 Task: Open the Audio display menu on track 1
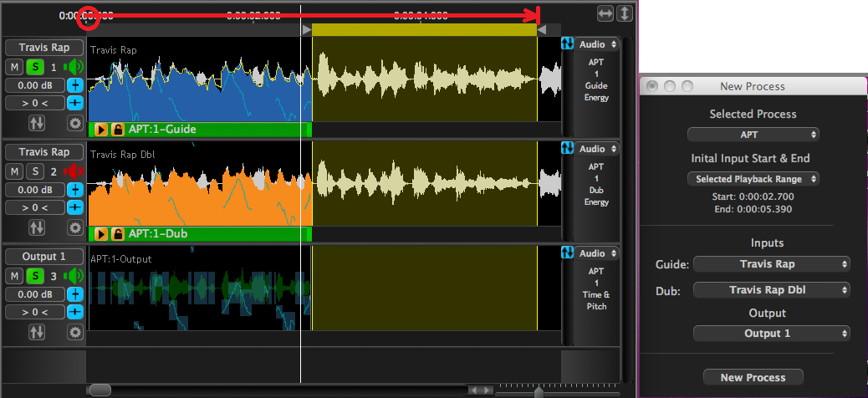click(597, 44)
